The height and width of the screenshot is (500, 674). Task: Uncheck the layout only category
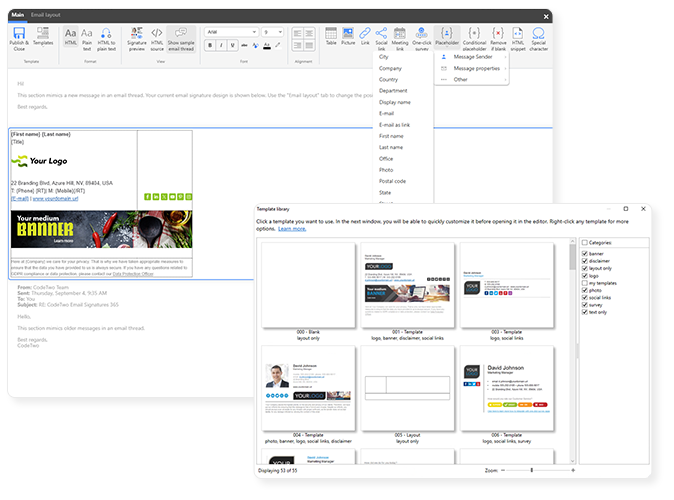click(x=585, y=268)
